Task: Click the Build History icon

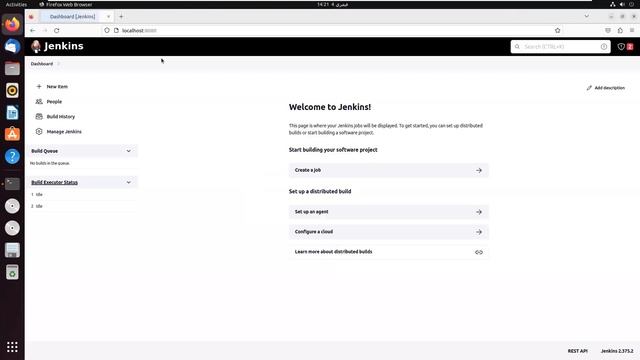Action: pos(39,117)
